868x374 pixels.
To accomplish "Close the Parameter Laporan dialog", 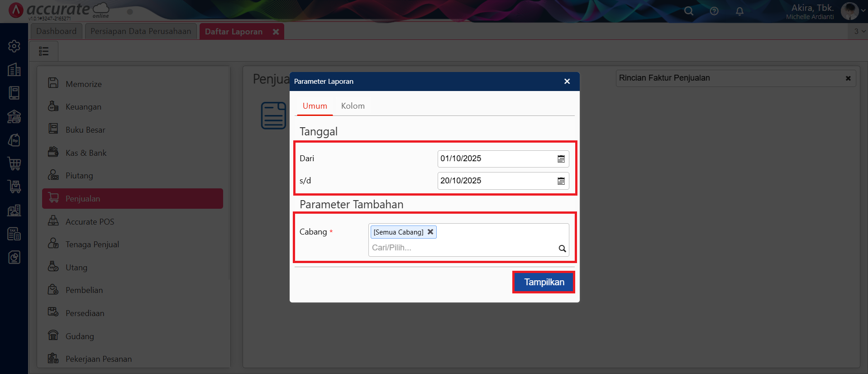I will pyautogui.click(x=567, y=82).
